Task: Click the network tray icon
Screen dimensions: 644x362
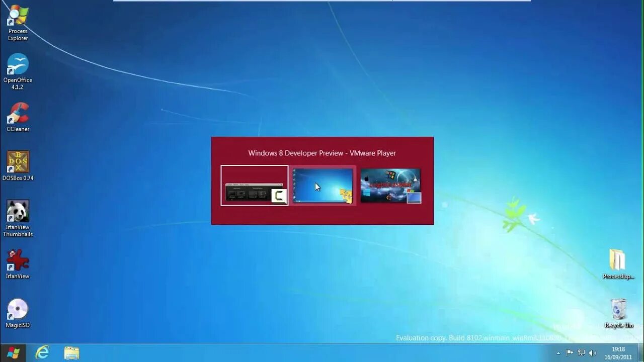Action: coord(581,353)
